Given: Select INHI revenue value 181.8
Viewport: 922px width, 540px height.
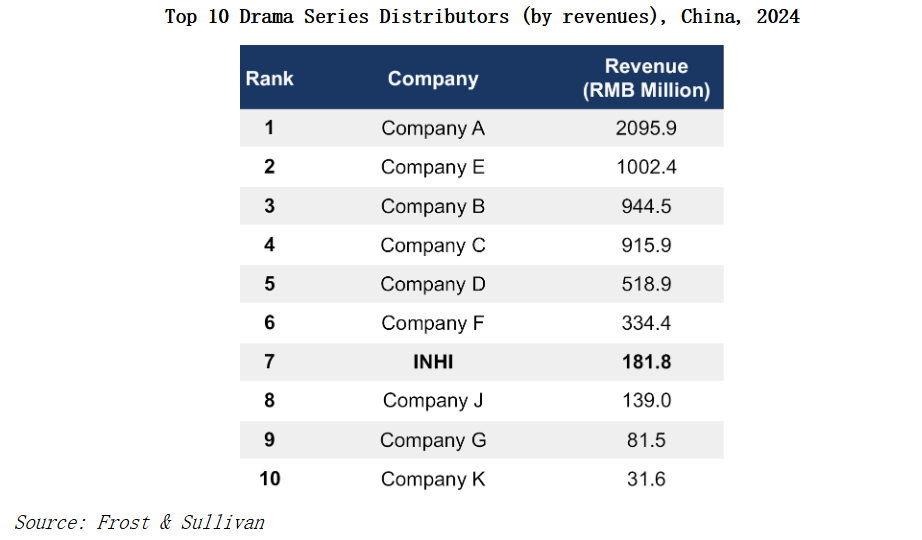Looking at the screenshot, I should pos(646,362).
